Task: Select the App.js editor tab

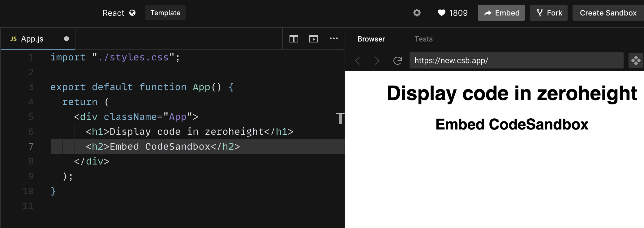Action: 38,39
